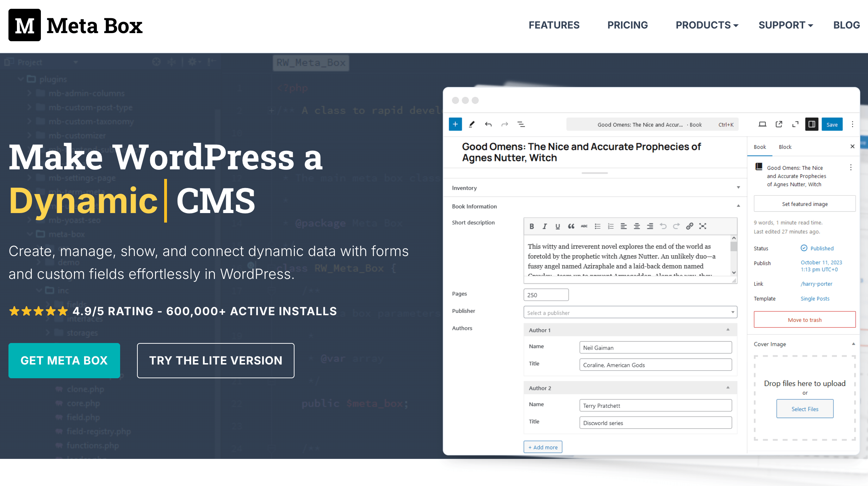Insert bulleted list in description editor
868x486 pixels.
[x=597, y=226]
